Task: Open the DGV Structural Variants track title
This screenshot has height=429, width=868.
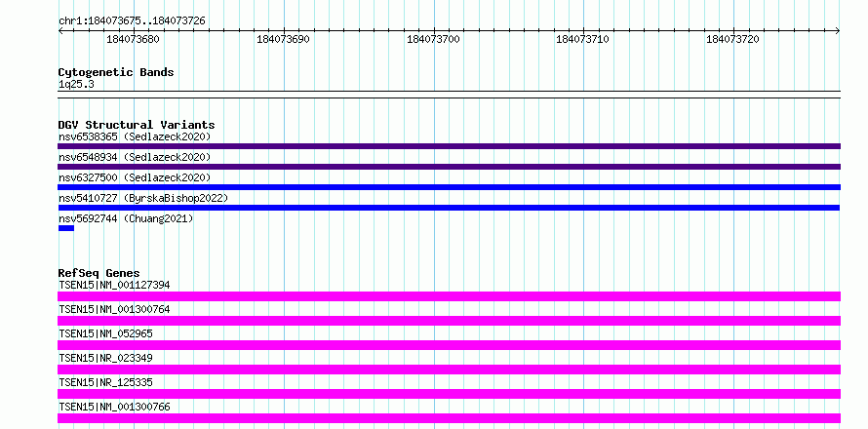Action: point(137,125)
